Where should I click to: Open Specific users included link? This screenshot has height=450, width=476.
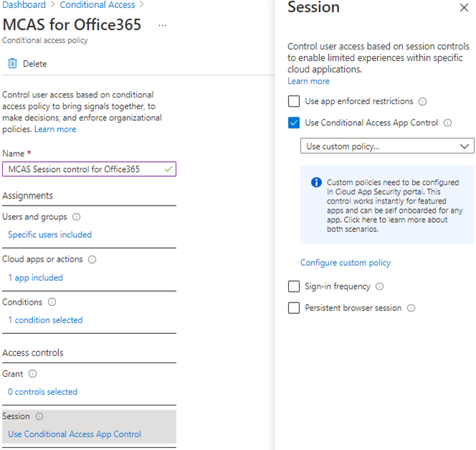click(x=49, y=234)
